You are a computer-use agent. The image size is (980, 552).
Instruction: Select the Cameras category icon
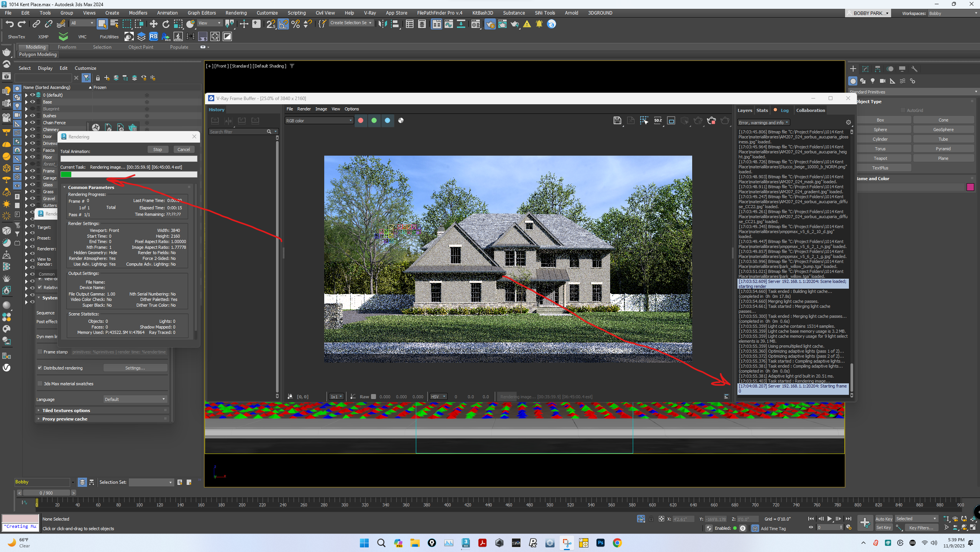coord(882,81)
